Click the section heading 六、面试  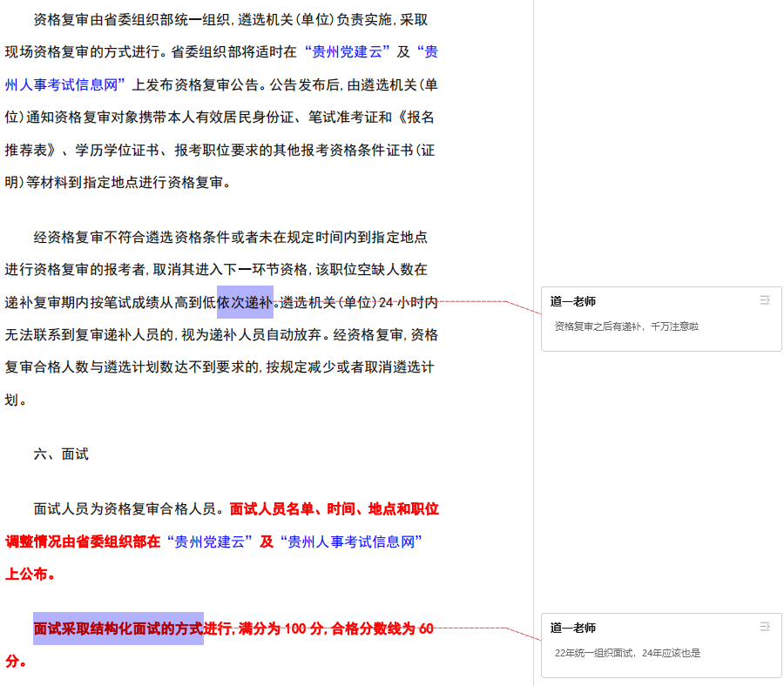(61, 454)
